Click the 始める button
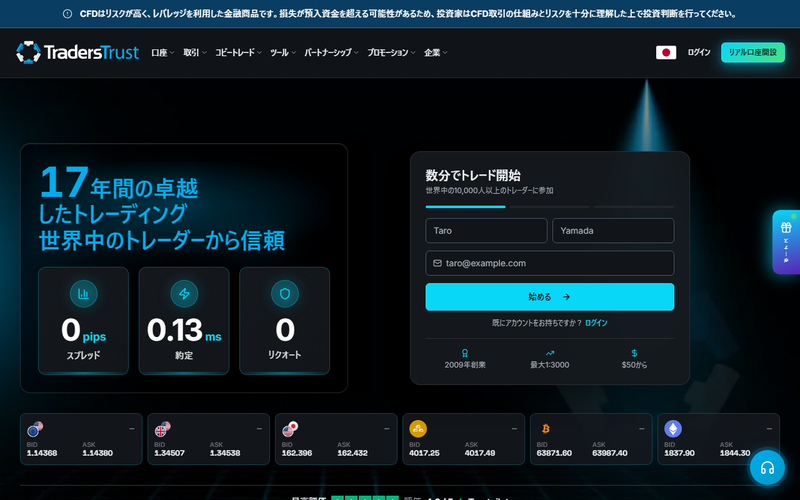This screenshot has width=800, height=500. (x=549, y=297)
